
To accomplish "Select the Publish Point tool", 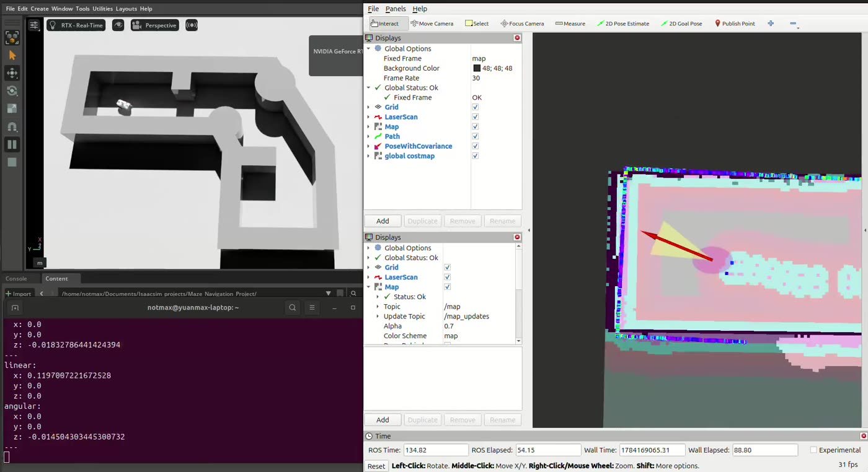I will click(x=735, y=24).
